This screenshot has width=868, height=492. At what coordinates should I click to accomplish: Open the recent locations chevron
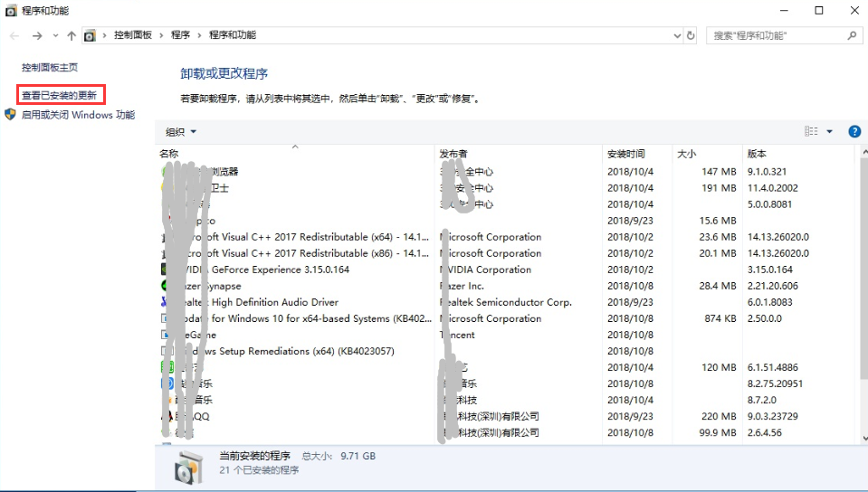pyautogui.click(x=55, y=35)
